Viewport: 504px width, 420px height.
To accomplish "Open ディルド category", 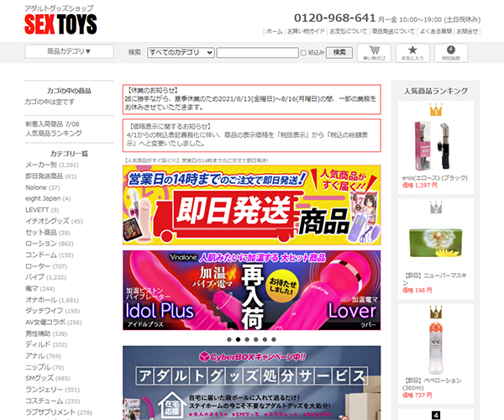I will click(x=38, y=344).
